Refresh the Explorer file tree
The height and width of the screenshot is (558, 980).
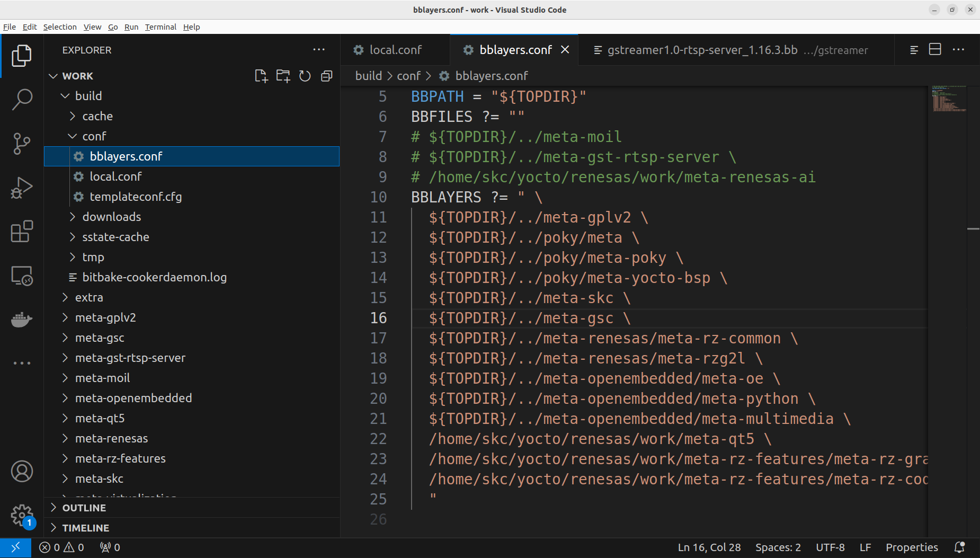[x=305, y=76]
